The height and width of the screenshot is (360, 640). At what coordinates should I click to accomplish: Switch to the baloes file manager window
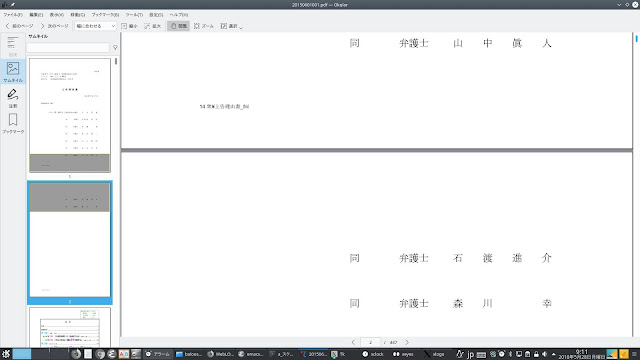point(189,354)
